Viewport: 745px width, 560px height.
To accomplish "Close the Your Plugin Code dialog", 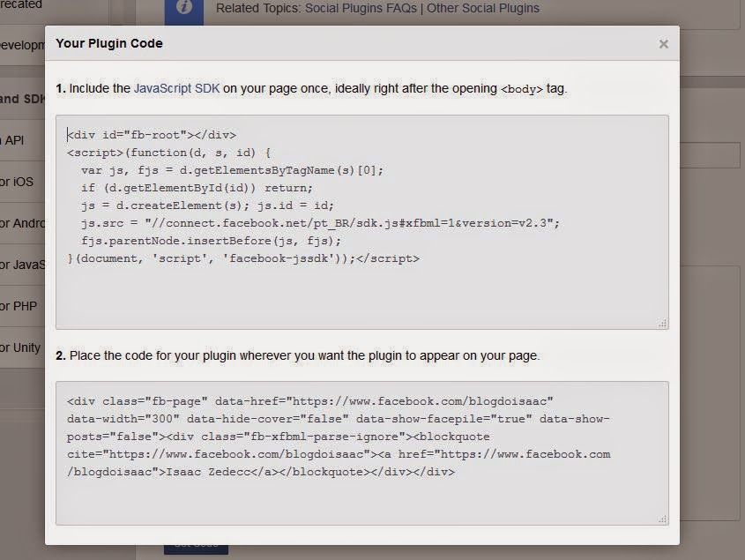I will point(663,44).
